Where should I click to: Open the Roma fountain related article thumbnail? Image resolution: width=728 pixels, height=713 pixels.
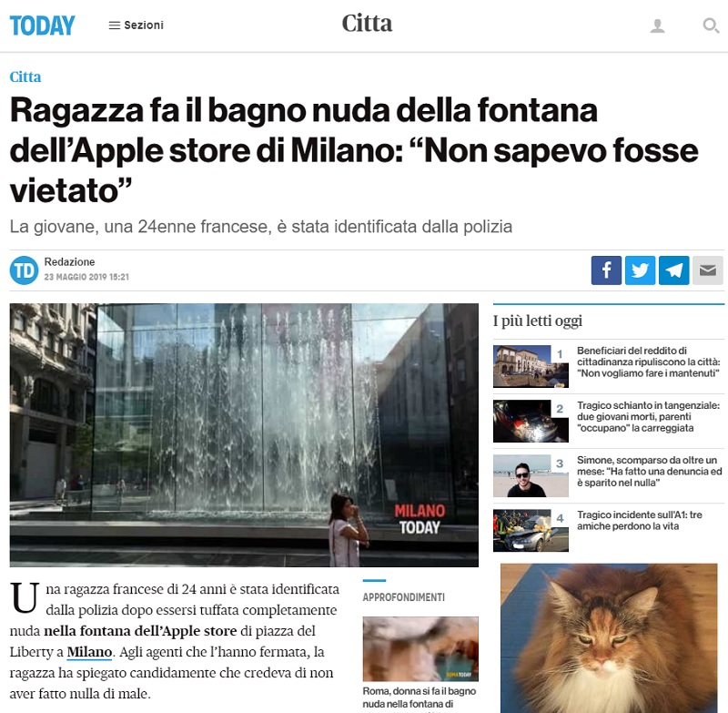point(420,649)
